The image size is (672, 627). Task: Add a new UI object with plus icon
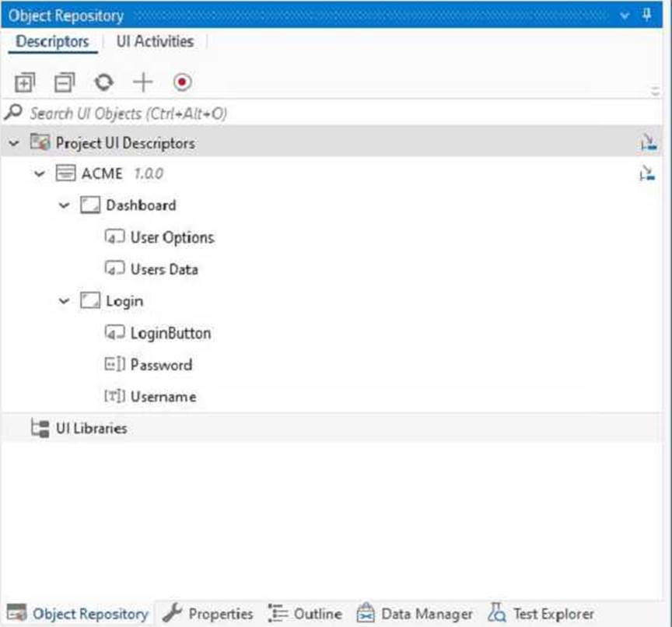[x=143, y=82]
